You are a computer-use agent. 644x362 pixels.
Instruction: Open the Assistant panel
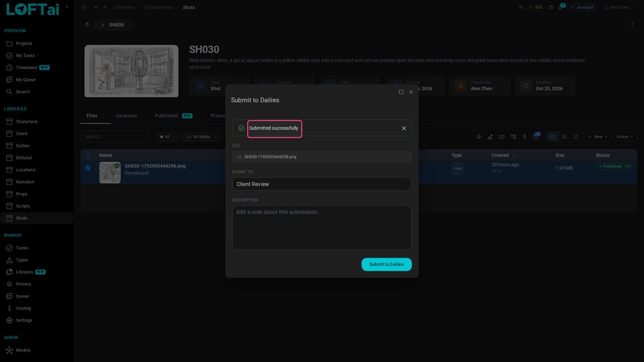coord(583,8)
